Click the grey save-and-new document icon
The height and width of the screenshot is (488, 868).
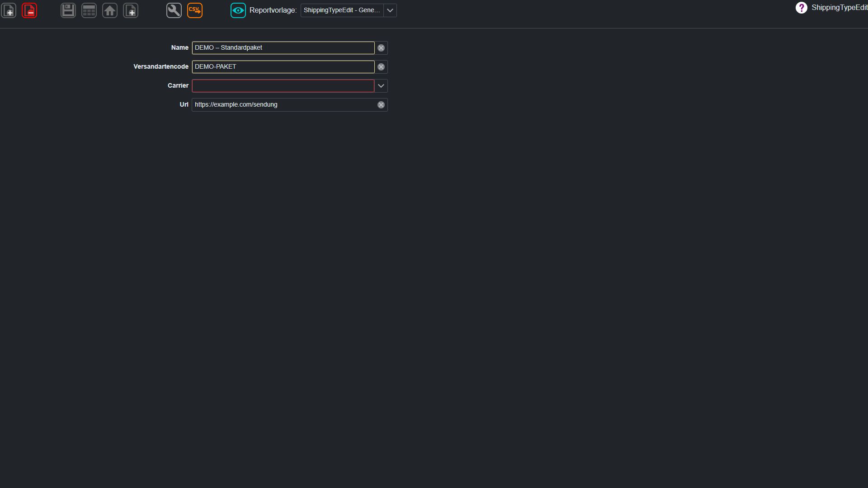[x=131, y=10]
